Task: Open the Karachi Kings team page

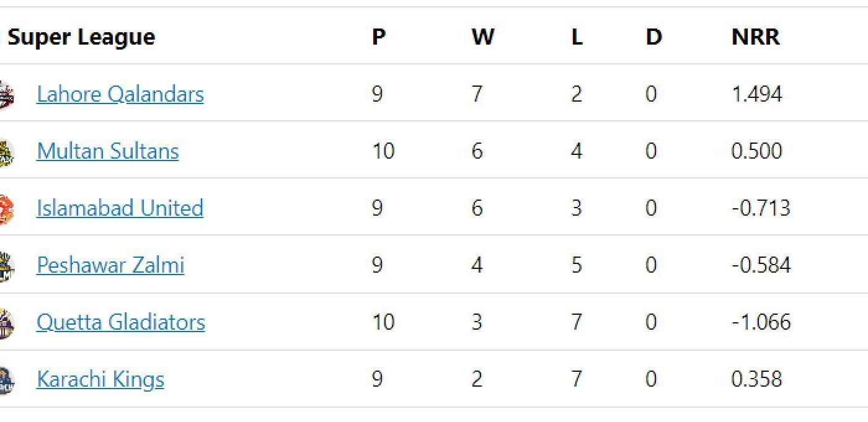Action: pyautogui.click(x=100, y=379)
